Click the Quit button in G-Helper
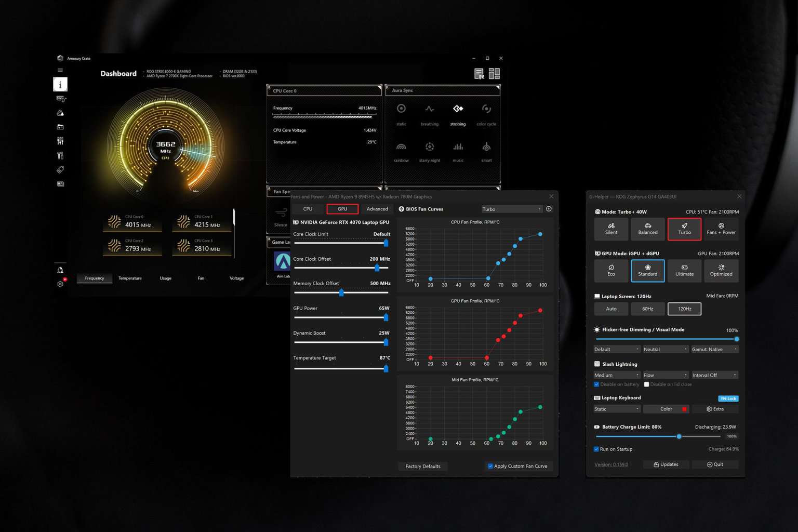This screenshot has width=798, height=532. pyautogui.click(x=715, y=464)
